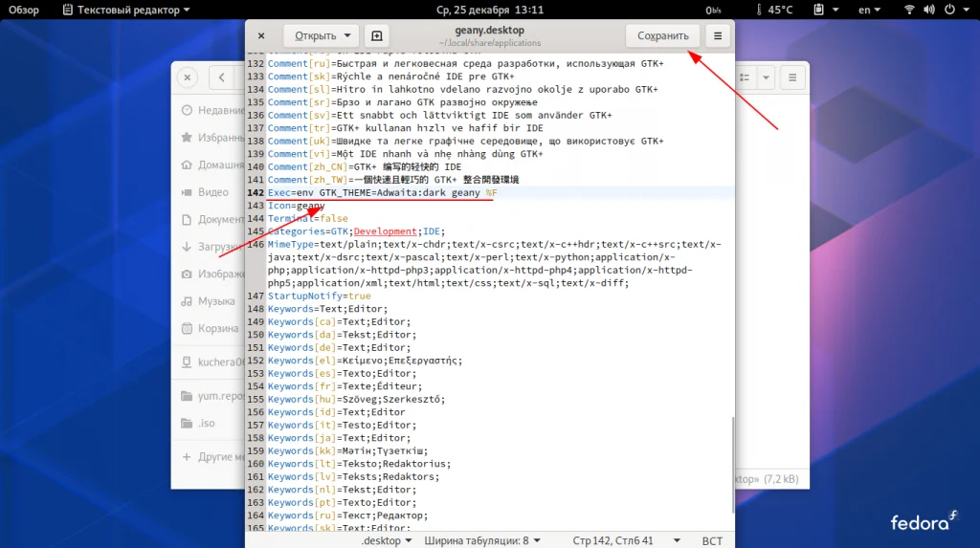Click the new document icon in header
980x548 pixels.
point(377,35)
